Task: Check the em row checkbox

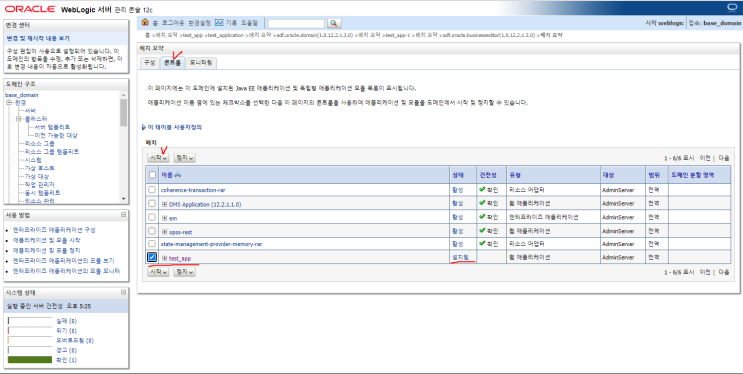Action: point(152,217)
